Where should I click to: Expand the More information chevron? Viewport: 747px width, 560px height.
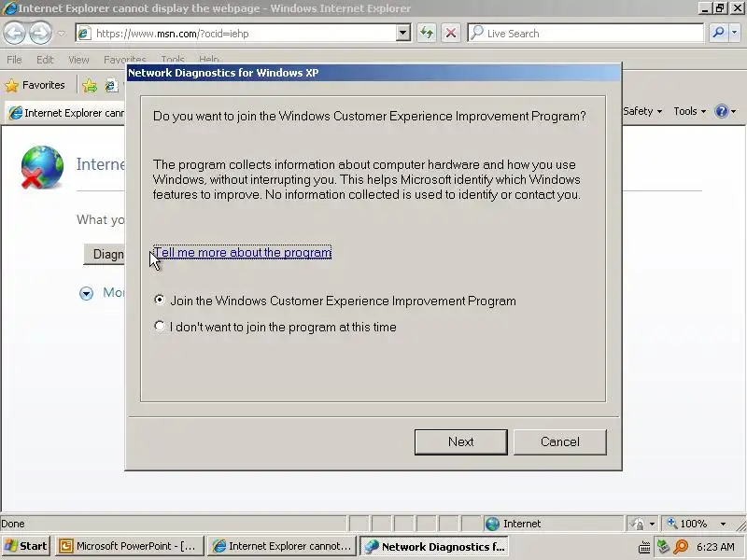tap(86, 293)
